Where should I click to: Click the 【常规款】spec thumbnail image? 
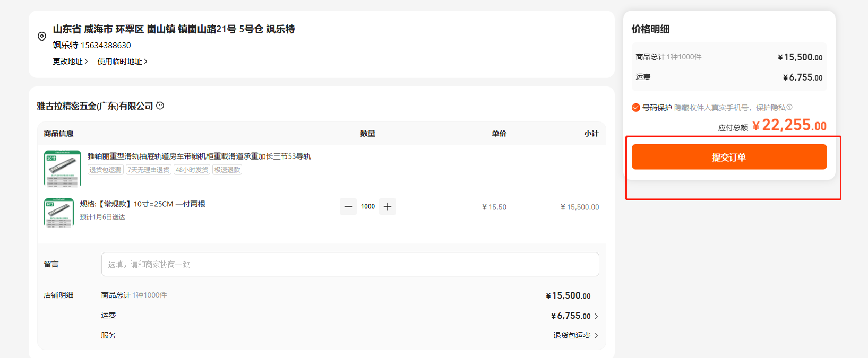(59, 212)
